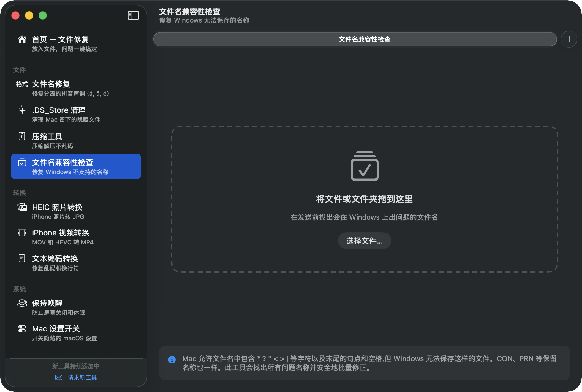
Task: Select 文件名兼容性检查 in the sidebar
Action: [76, 166]
